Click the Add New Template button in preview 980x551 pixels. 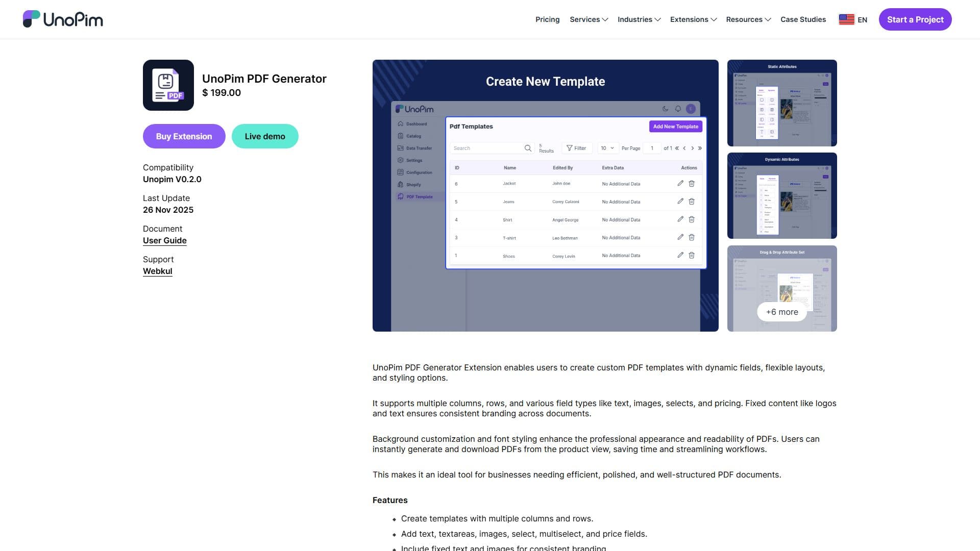click(x=675, y=127)
